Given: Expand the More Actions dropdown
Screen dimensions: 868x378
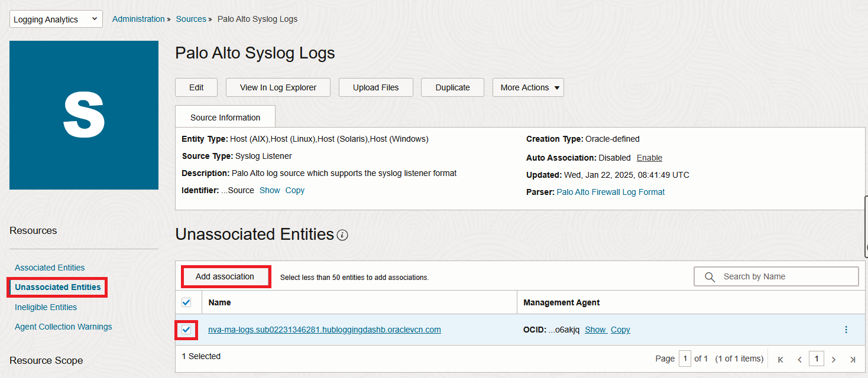Looking at the screenshot, I should tap(528, 87).
